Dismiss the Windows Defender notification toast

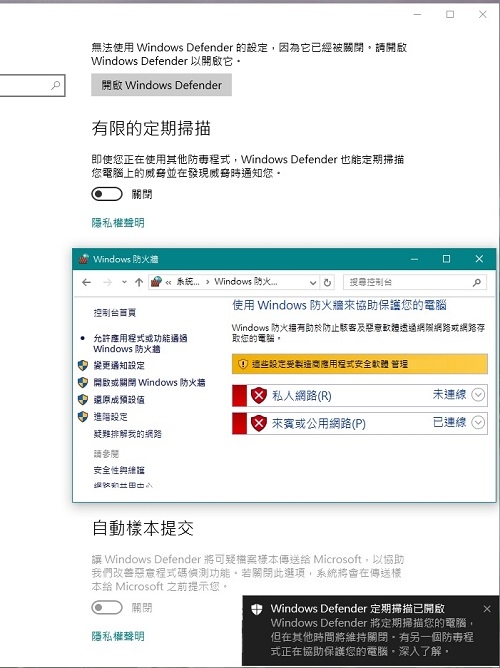click(487, 609)
